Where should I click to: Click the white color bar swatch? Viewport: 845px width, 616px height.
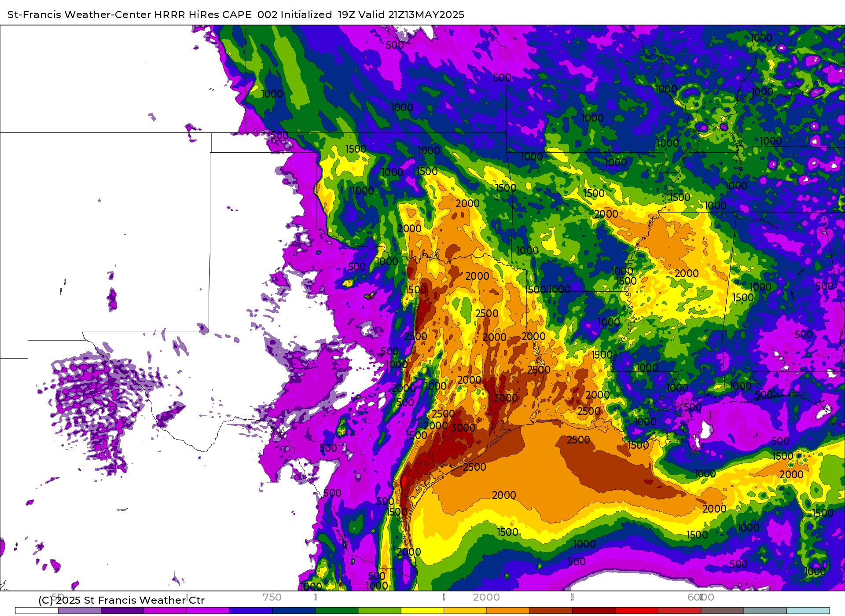[x=37, y=611]
